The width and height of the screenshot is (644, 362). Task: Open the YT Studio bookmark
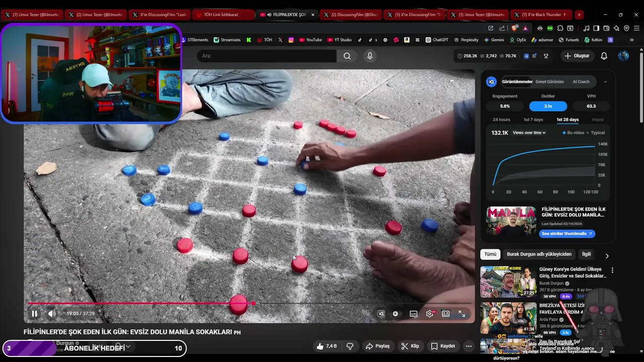pyautogui.click(x=340, y=40)
